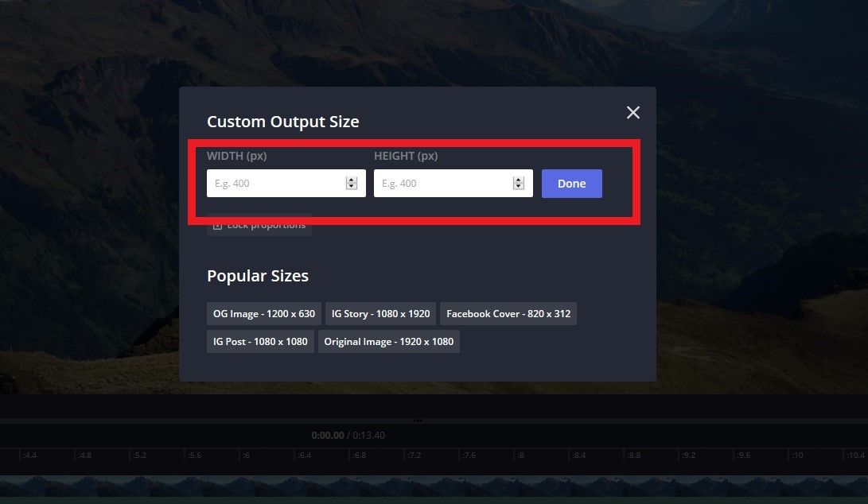Select IG Post 1080 x 1080 preset
Screen dimensions: 868x504
click(x=259, y=342)
